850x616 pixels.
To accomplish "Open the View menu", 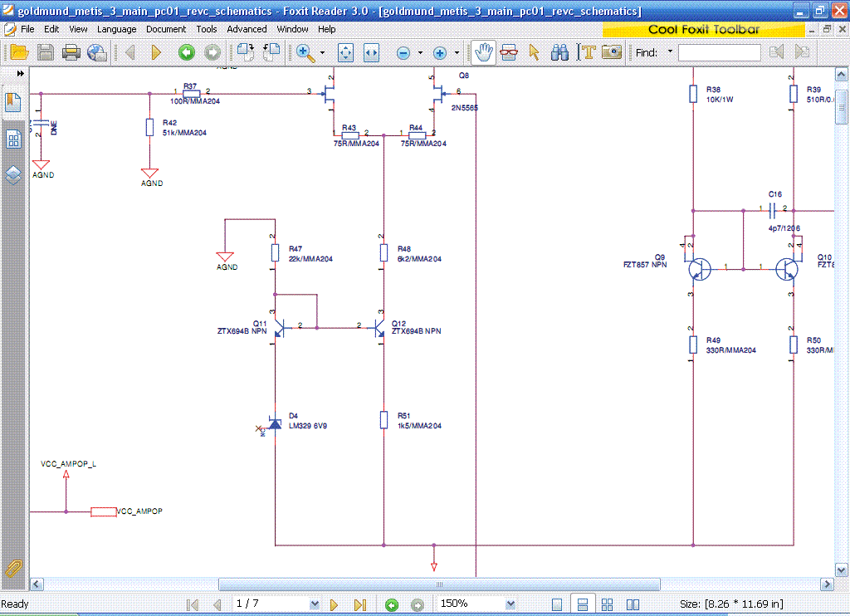I will coord(78,29).
